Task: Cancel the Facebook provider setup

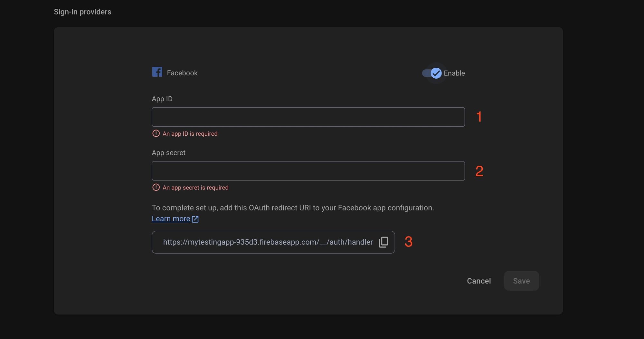Action: 479,281
